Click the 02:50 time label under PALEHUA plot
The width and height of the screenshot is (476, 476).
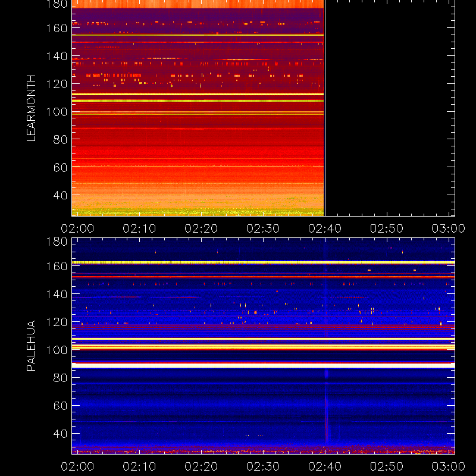click(x=387, y=466)
